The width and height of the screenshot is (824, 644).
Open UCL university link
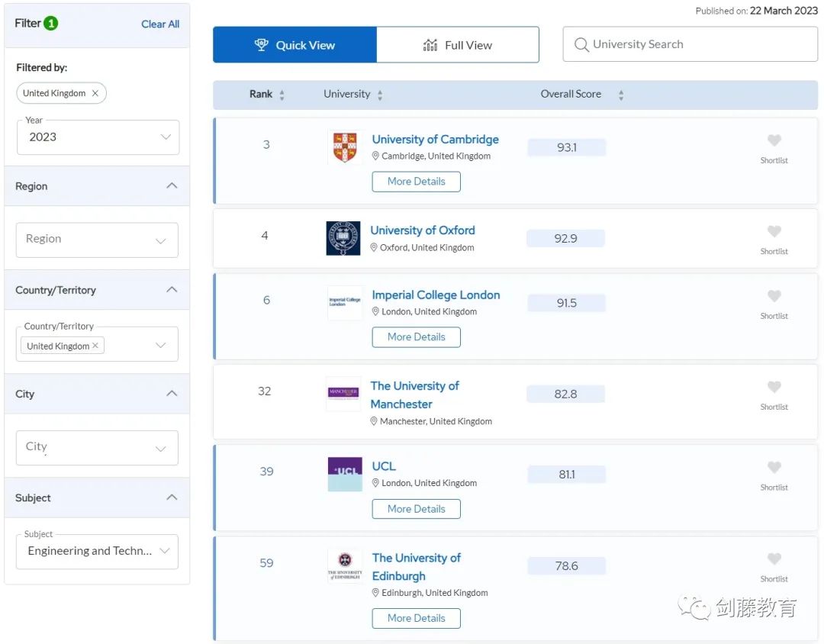pos(384,466)
